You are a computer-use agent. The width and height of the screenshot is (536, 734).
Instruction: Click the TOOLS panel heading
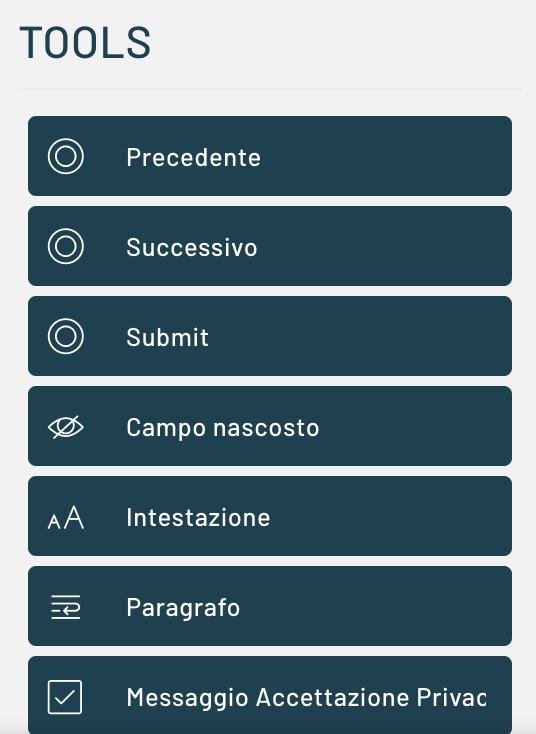click(85, 43)
